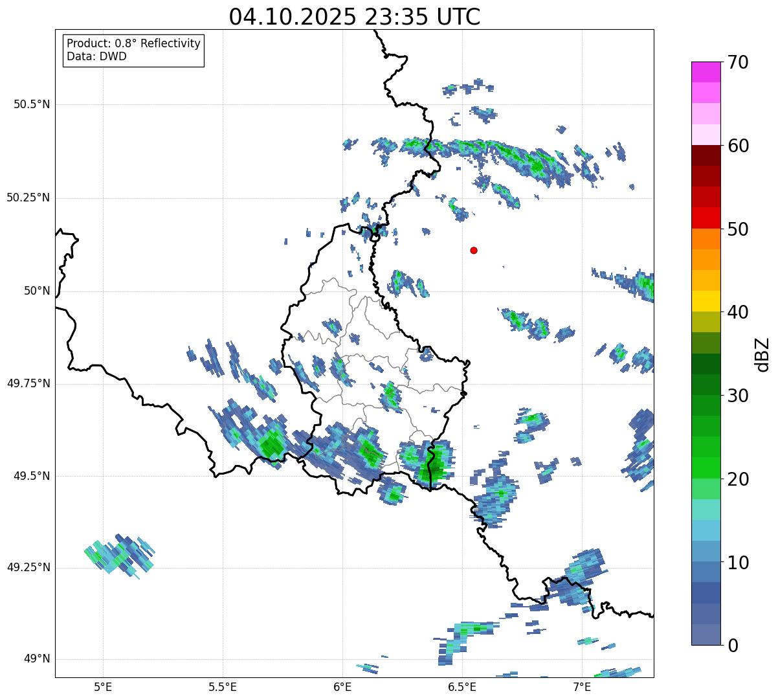Click the 49.25°N latitude label
The width and height of the screenshot is (778, 700).
coord(28,568)
